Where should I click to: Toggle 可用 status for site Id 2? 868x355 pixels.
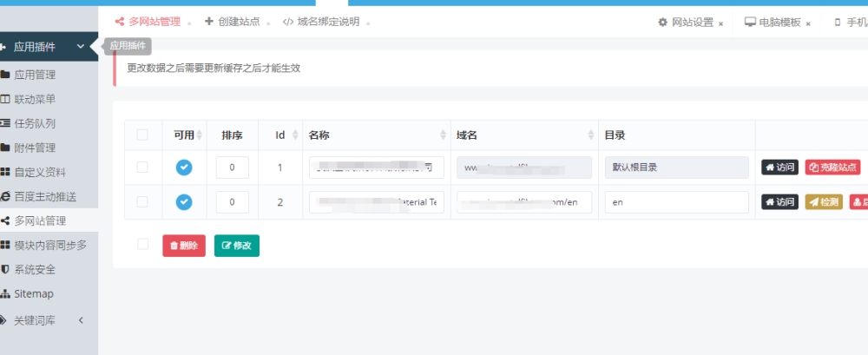click(x=184, y=201)
